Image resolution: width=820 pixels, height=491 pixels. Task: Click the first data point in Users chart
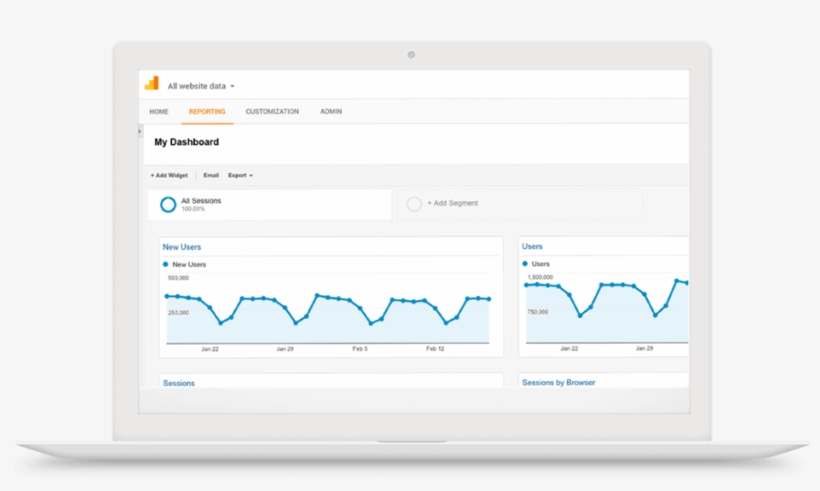point(527,286)
